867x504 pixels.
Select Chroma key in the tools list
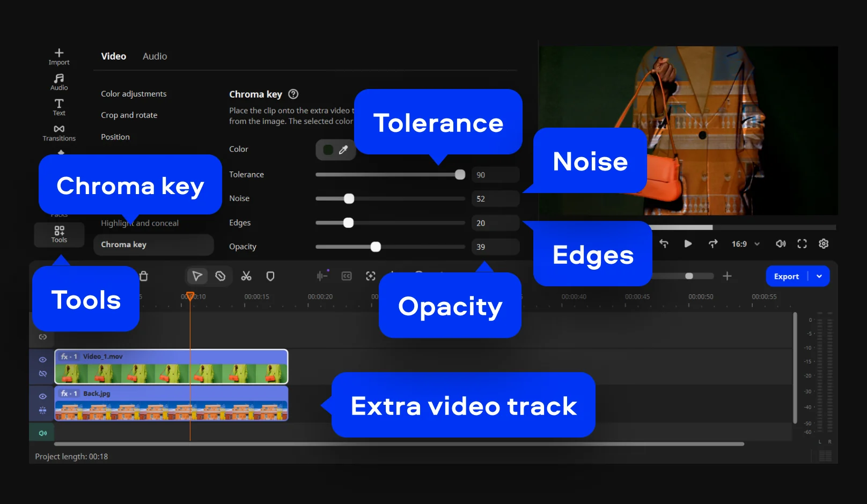point(153,244)
